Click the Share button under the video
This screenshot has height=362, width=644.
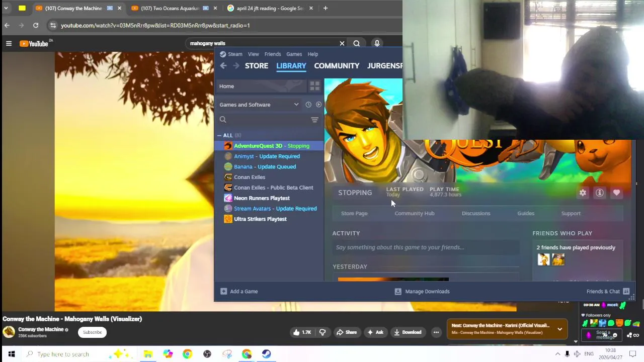pyautogui.click(x=347, y=332)
